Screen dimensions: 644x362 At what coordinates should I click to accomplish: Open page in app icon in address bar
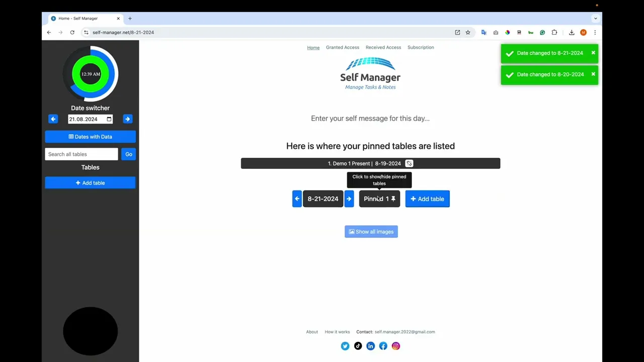[x=457, y=32]
